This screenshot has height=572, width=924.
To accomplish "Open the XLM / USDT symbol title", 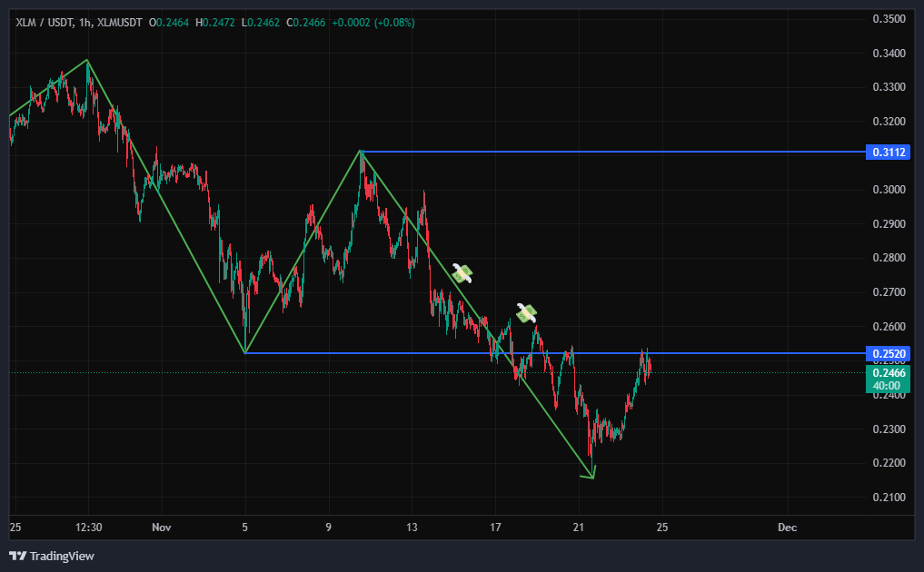I will [45, 22].
